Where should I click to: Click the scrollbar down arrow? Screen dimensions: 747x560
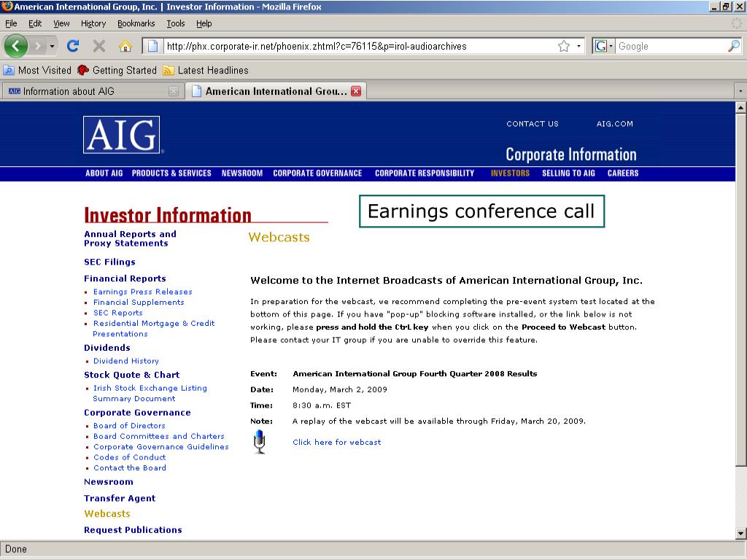(x=741, y=533)
